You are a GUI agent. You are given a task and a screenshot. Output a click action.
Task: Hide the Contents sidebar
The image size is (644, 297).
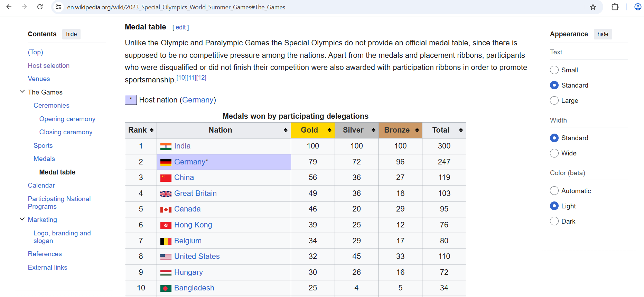pyautogui.click(x=72, y=34)
